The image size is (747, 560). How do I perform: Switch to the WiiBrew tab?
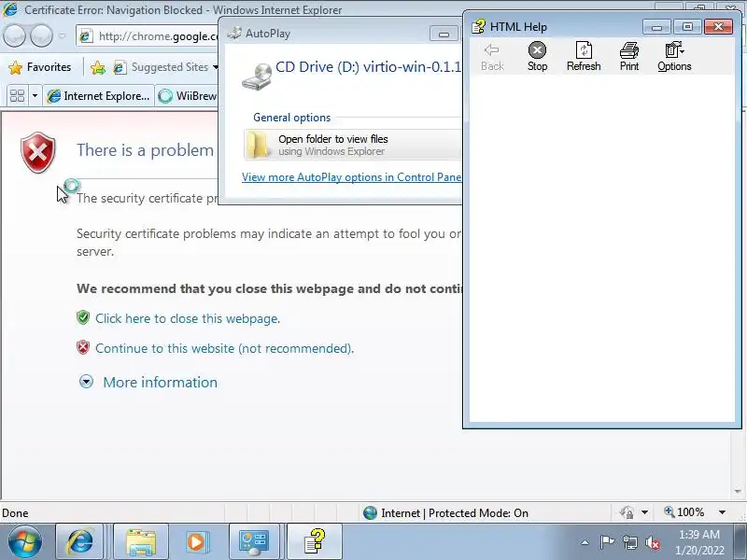click(x=188, y=96)
